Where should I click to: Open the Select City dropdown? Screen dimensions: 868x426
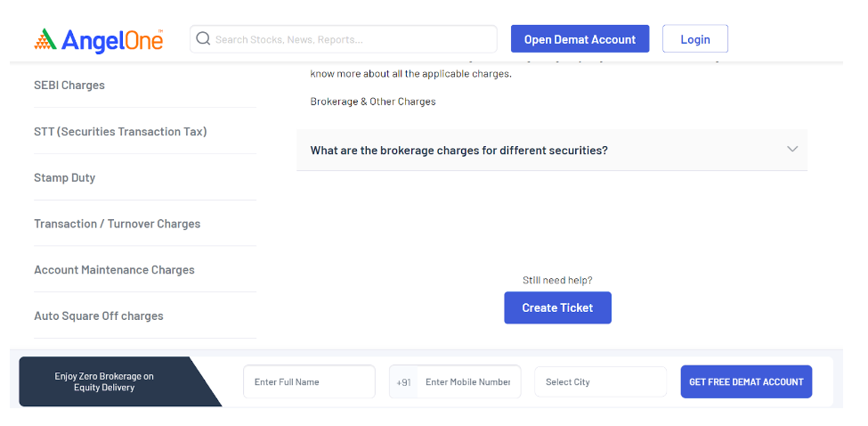[x=600, y=381]
